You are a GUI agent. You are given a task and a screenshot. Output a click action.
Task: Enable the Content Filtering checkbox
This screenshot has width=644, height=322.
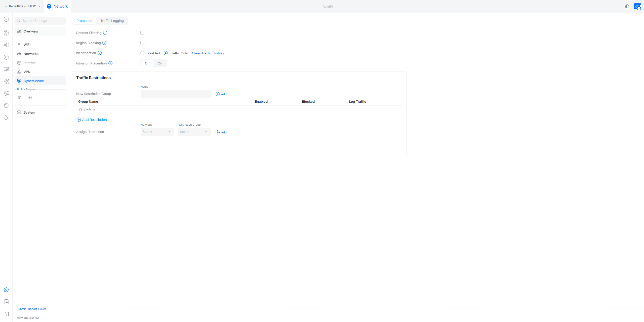(x=142, y=33)
